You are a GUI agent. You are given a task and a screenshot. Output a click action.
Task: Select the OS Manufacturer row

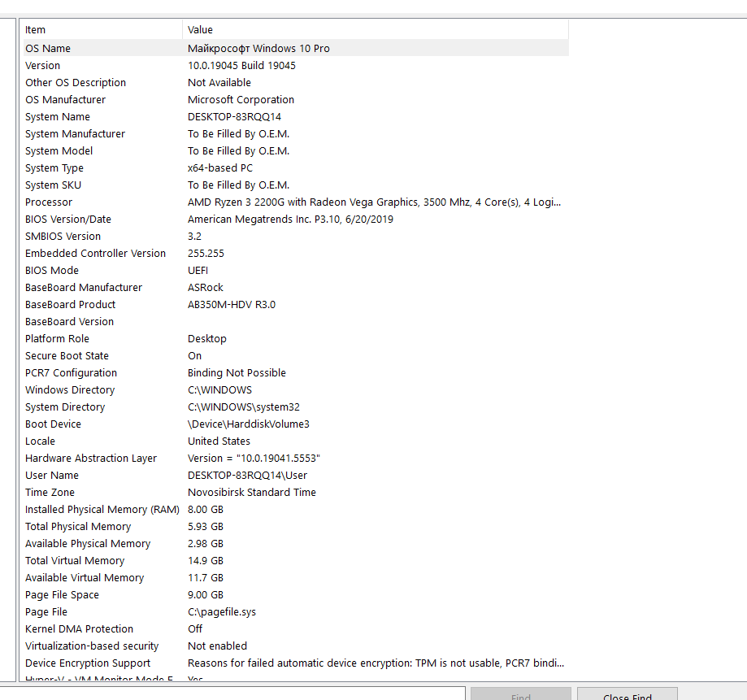pos(296,99)
